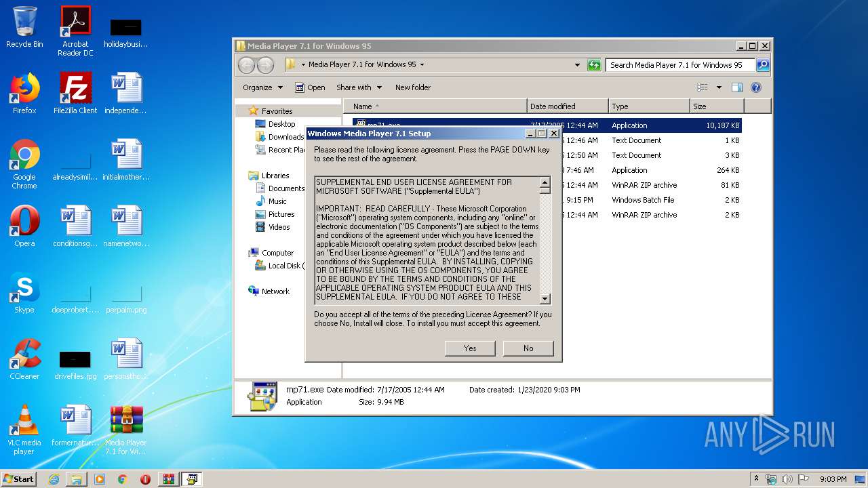Click WinRAR icon in taskbar
The image size is (868, 488).
[169, 479]
